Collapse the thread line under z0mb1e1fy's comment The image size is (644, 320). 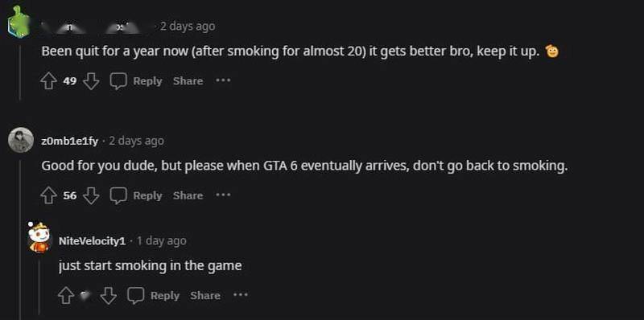coord(20,239)
